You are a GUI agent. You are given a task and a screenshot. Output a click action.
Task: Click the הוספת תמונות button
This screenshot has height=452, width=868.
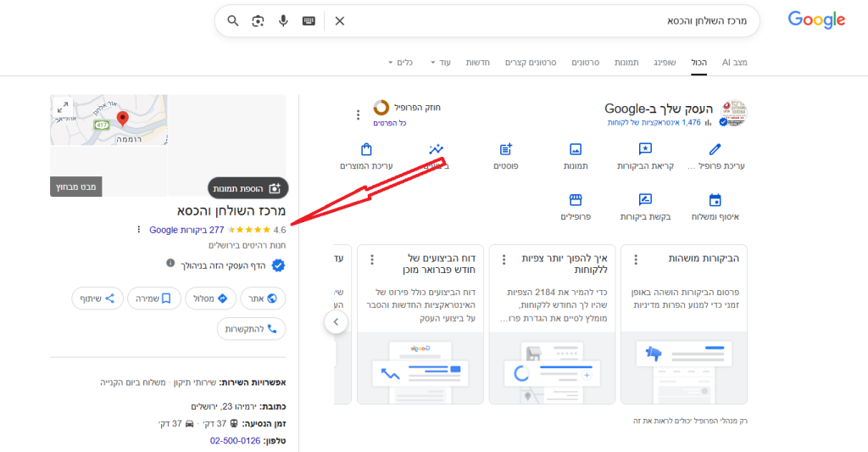click(x=248, y=188)
